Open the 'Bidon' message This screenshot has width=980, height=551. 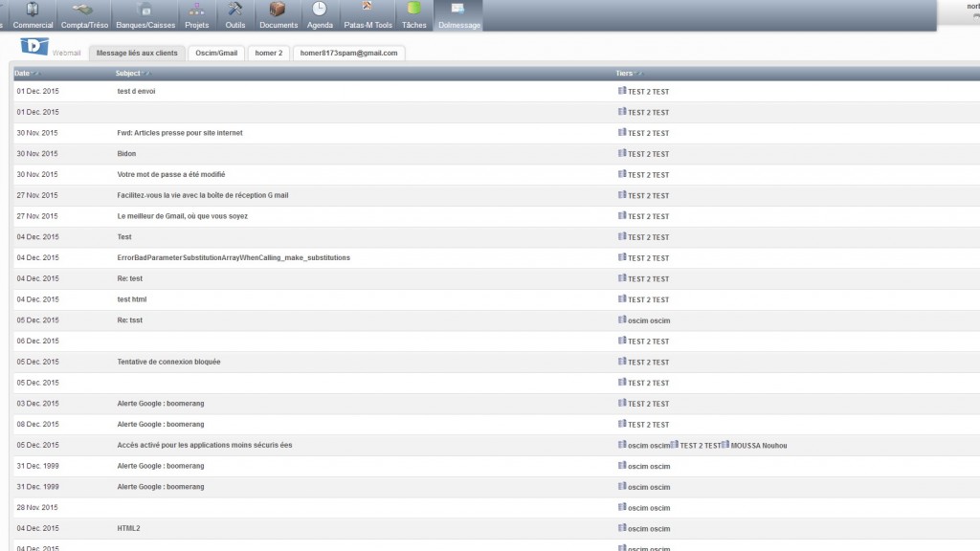tap(126, 154)
